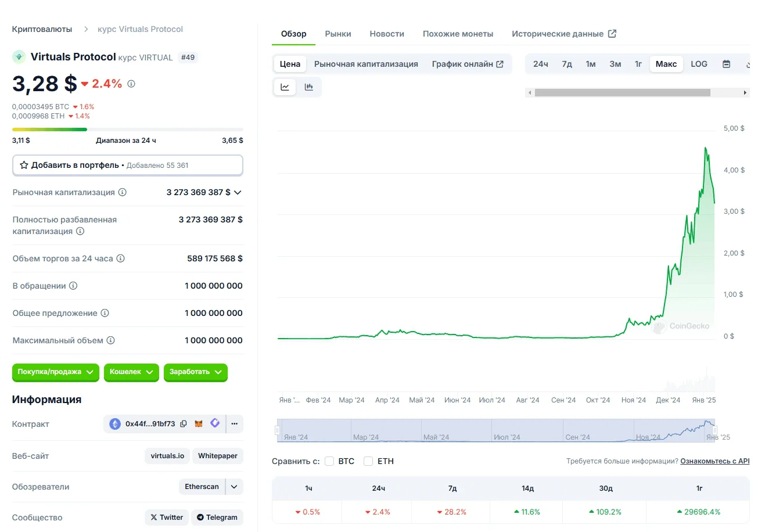Copy the contract address icon
765x532 pixels.
click(x=184, y=424)
